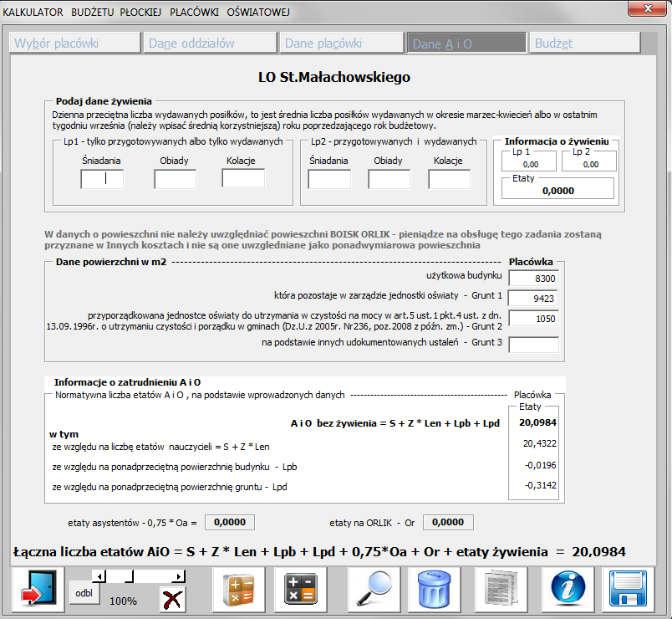Click the zoom scrollbar left arrow
The image size is (672, 619).
(x=99, y=576)
